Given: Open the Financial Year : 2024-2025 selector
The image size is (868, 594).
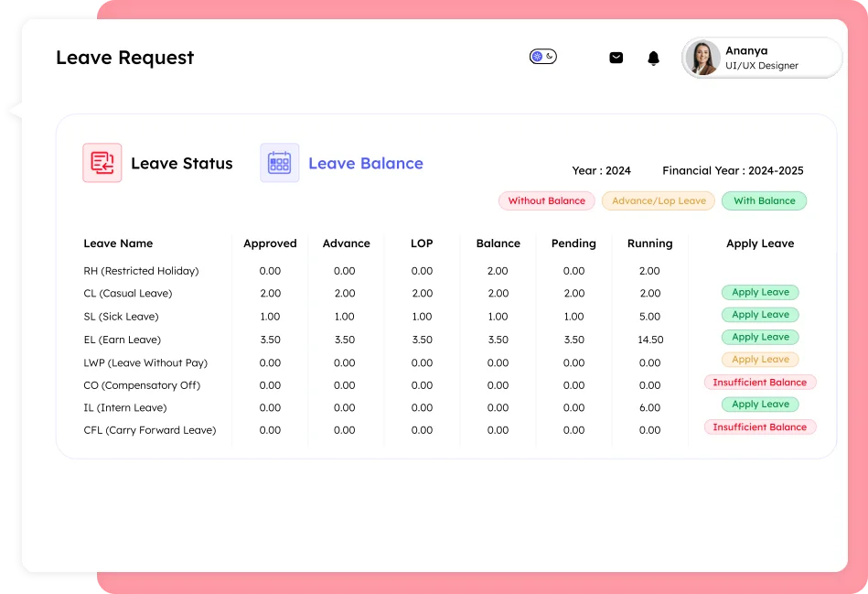Looking at the screenshot, I should coord(732,170).
